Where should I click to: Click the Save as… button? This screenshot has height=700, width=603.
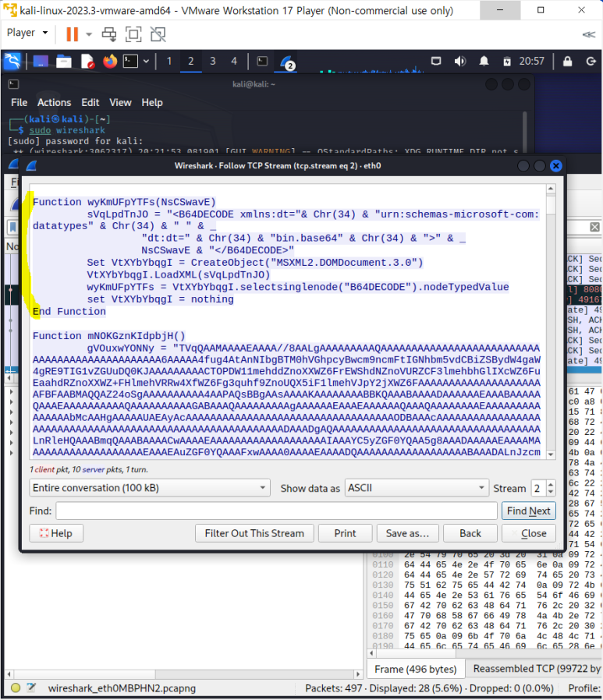point(407,533)
